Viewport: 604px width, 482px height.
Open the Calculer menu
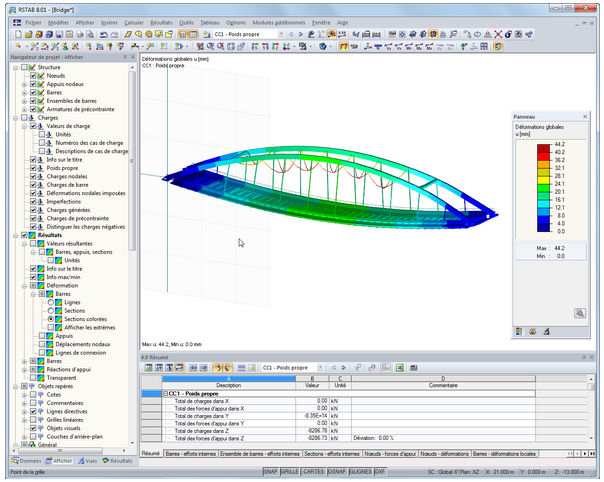click(134, 23)
